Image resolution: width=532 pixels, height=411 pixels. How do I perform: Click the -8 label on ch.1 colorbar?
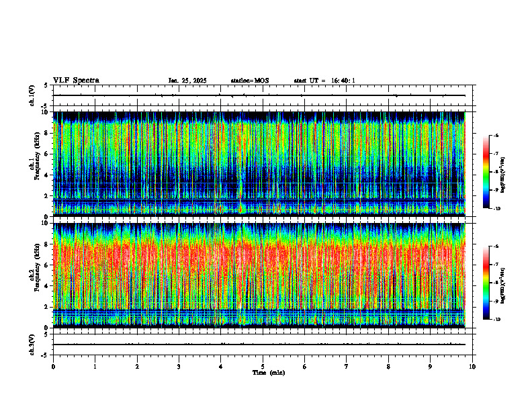pos(496,172)
